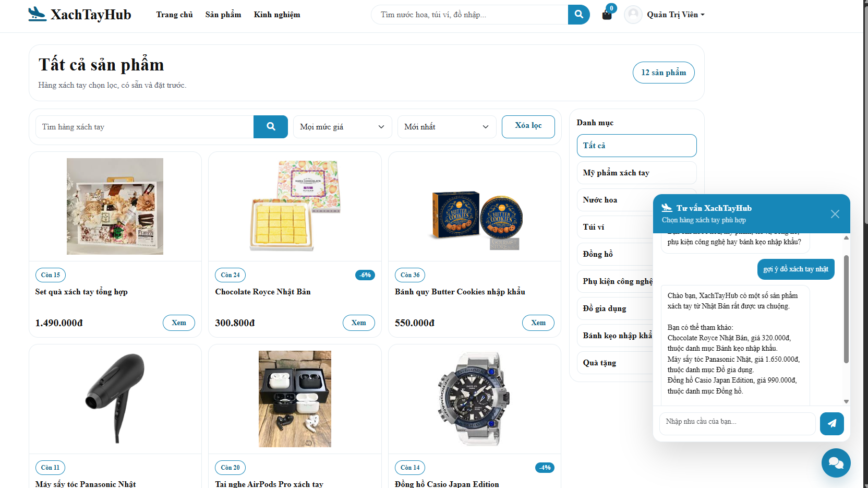Send chat message with paper plane icon
This screenshot has height=488, width=868.
(x=832, y=423)
